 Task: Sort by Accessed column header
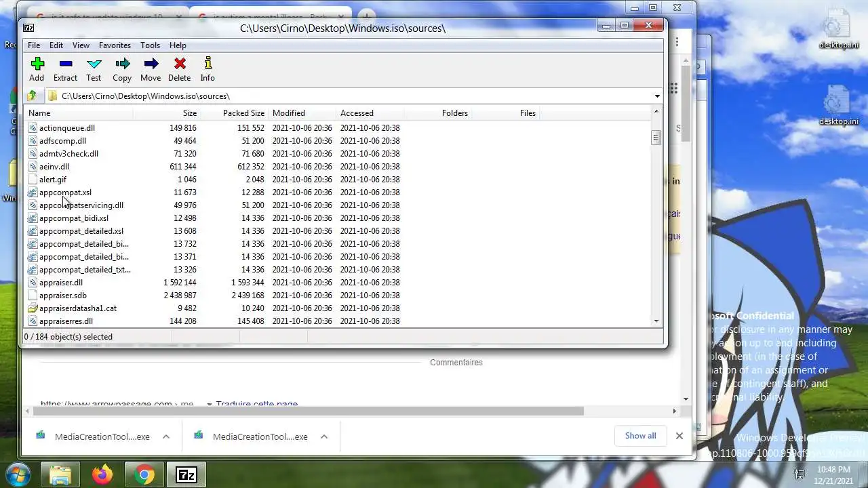point(370,113)
